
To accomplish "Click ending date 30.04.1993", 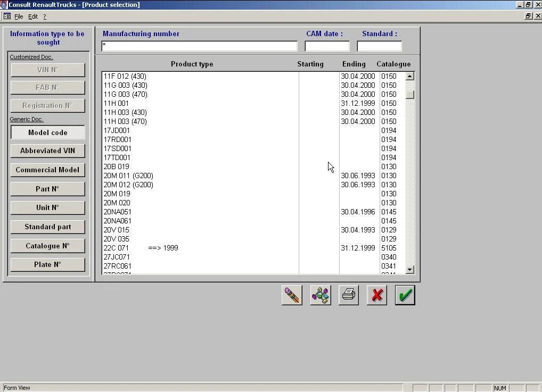I will [x=358, y=230].
